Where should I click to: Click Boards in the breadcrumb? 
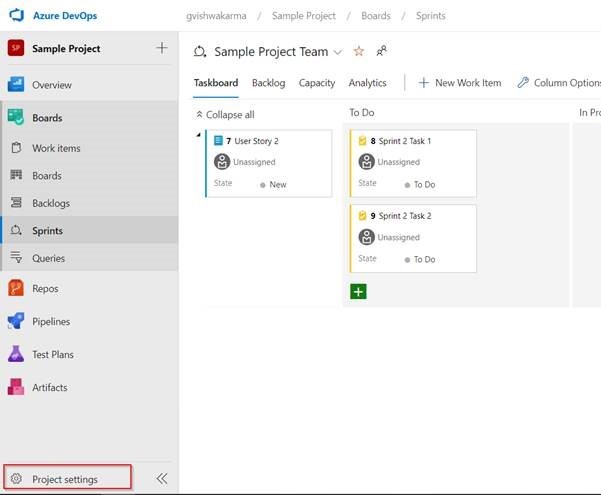(376, 16)
